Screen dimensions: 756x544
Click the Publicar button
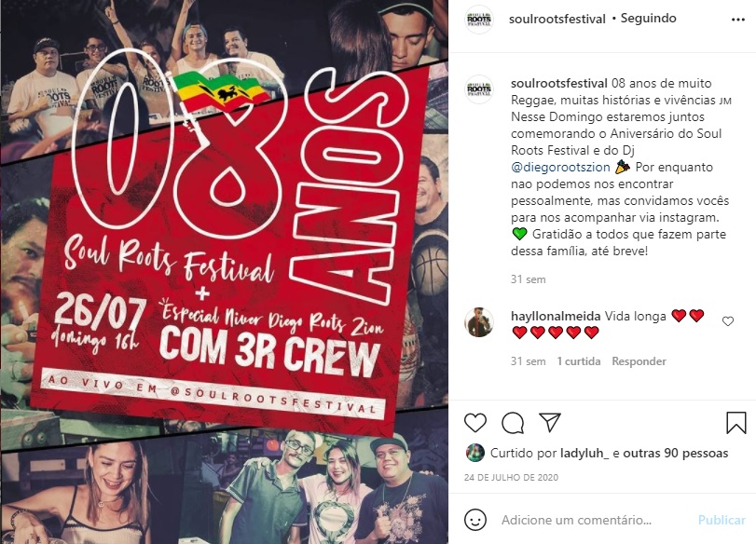(722, 520)
